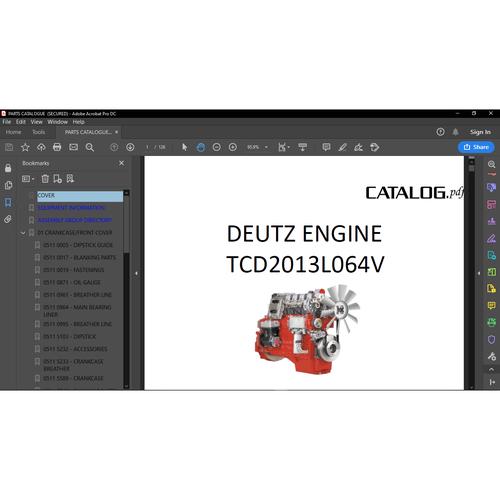Open bookmarks options dropdown menu
Screen dimensions: 500x500
28,179
